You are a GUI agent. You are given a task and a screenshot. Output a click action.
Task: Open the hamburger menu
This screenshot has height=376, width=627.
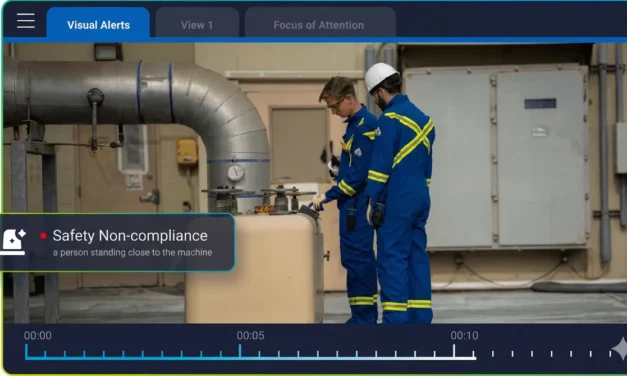point(26,21)
